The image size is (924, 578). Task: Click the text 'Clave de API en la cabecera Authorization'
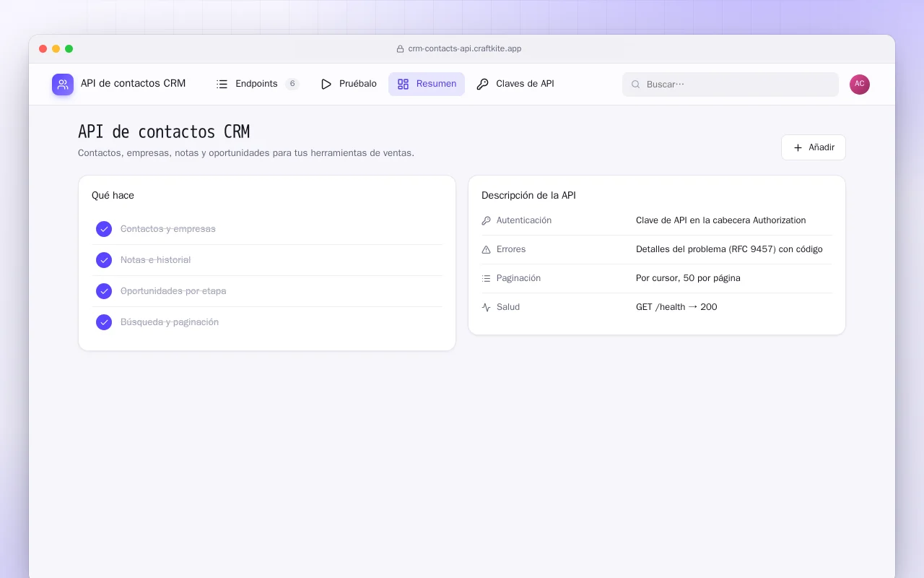(721, 220)
